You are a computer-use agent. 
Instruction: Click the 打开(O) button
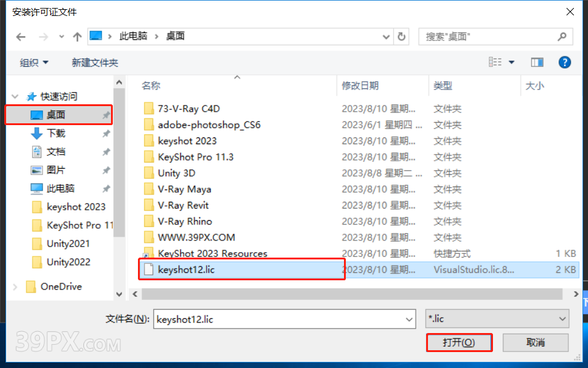(x=459, y=342)
